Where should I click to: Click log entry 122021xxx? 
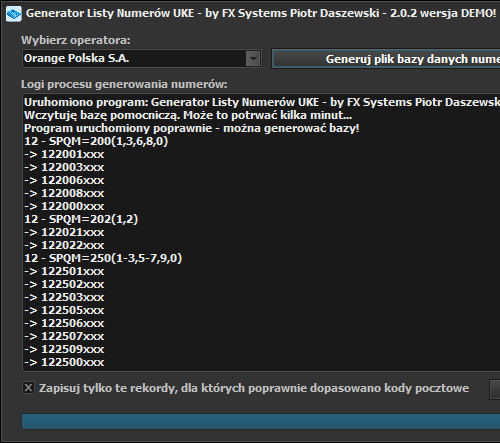coord(64,232)
